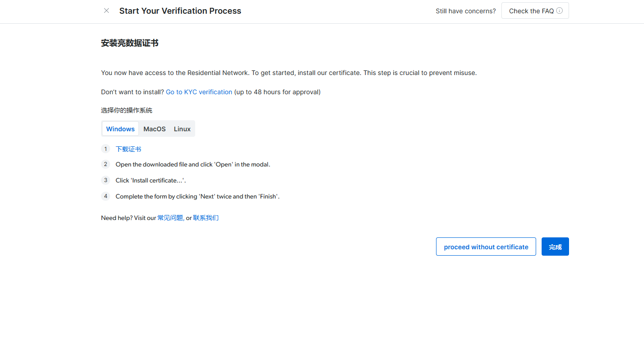The height and width of the screenshot is (338, 644).
Task: Select the Windows operating system tab
Action: click(120, 129)
